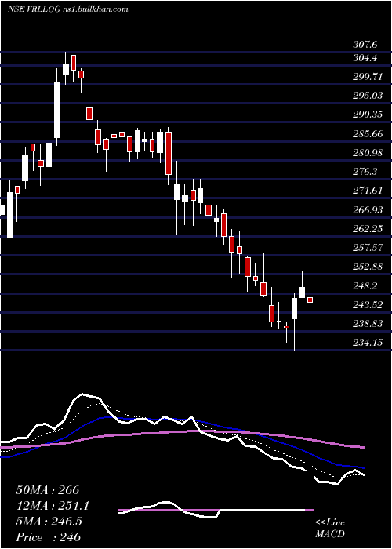Click the 257.57 price axis label
392x549 pixels.
368,248
